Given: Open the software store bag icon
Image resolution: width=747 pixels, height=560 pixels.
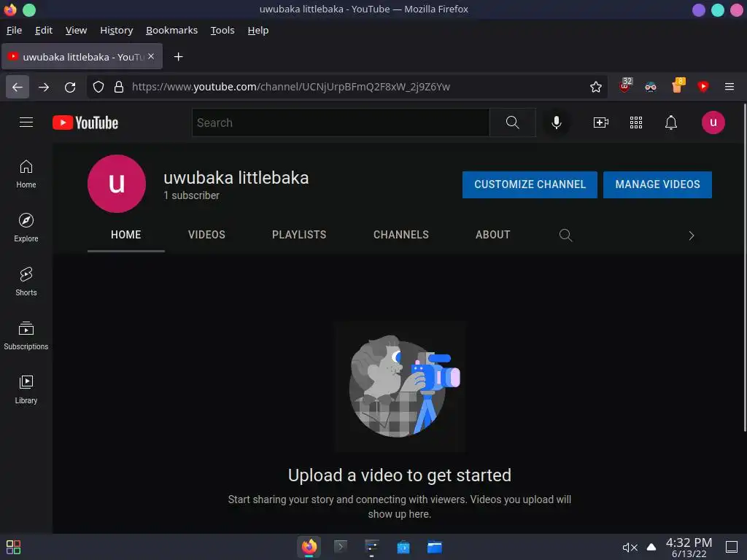Looking at the screenshot, I should pyautogui.click(x=403, y=547).
